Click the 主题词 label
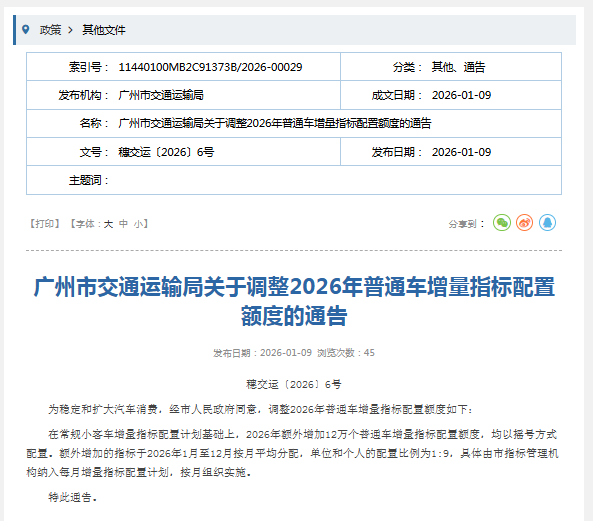Image resolution: width=593 pixels, height=521 pixels. [x=88, y=180]
